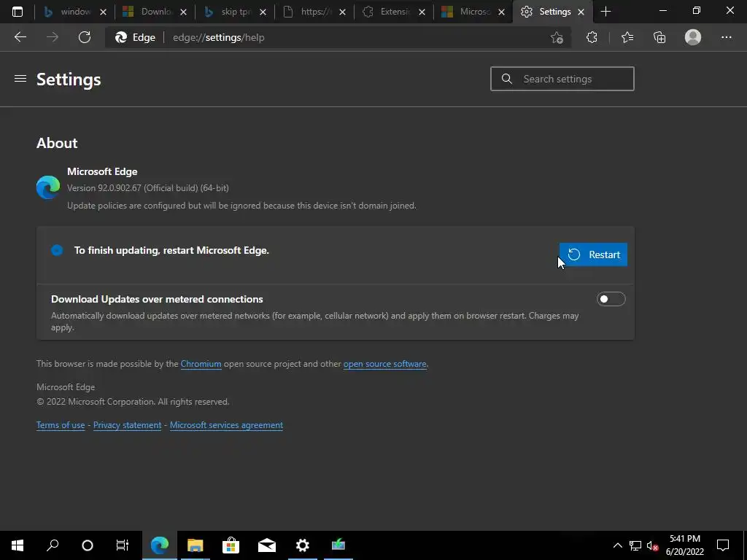Viewport: 747px width, 560px height.
Task: Open the notification center icon
Action: (723, 545)
